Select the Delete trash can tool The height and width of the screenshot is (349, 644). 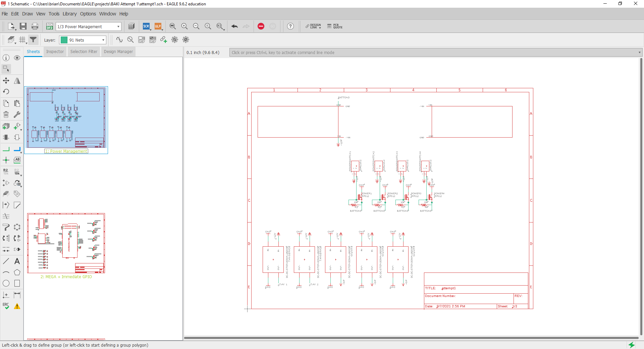pyautogui.click(x=6, y=115)
